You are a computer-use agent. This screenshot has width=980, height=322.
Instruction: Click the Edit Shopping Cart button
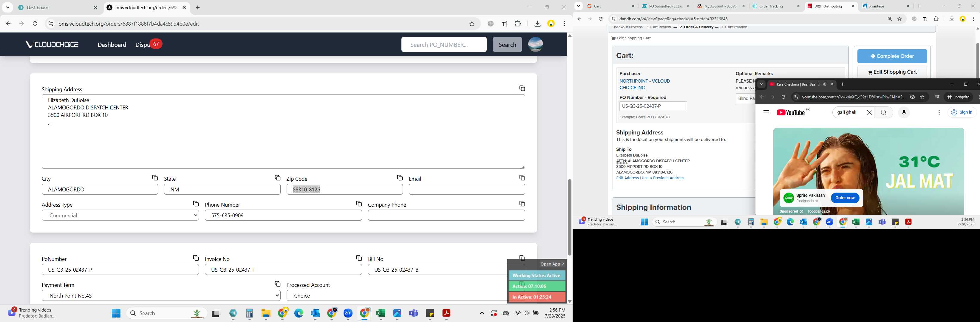pyautogui.click(x=892, y=72)
